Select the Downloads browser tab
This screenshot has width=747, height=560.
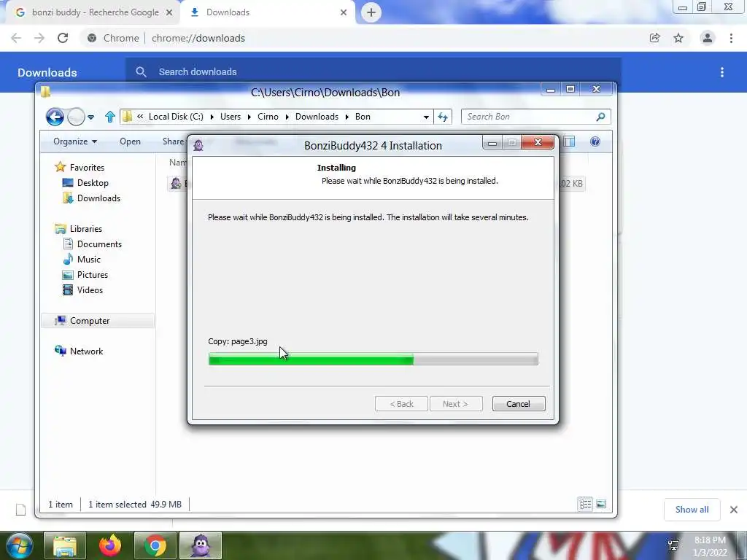(268, 12)
